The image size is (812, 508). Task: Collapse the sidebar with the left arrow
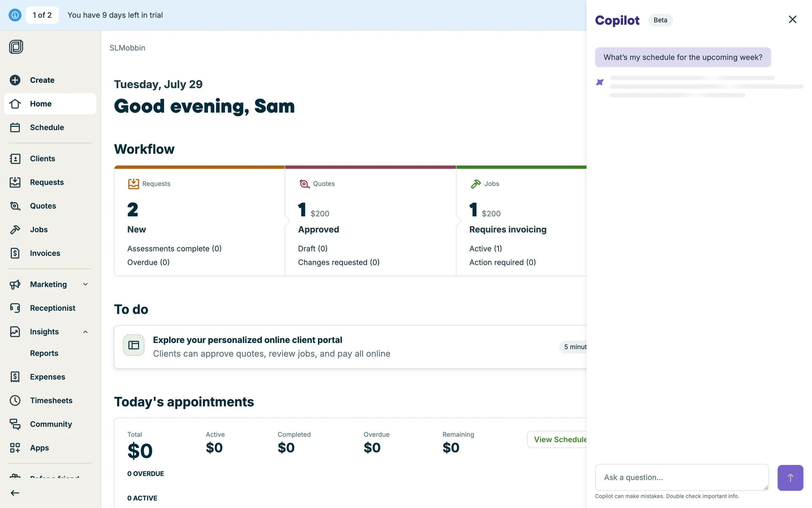[x=15, y=493]
